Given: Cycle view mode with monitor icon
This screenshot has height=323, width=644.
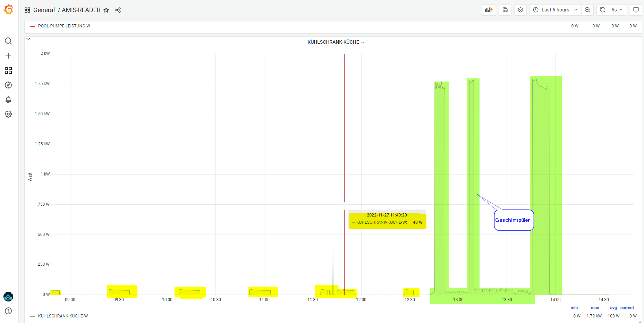Looking at the screenshot, I should coord(636,10).
